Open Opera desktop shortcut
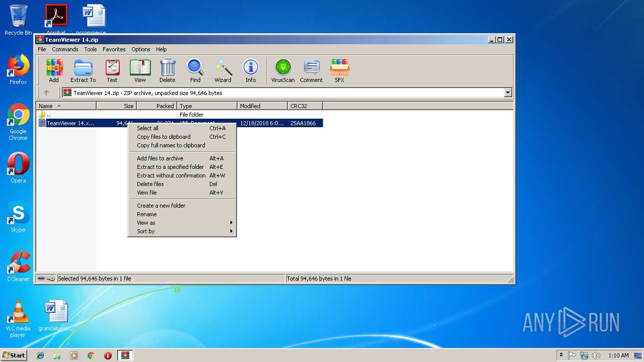The height and width of the screenshot is (362, 644). [18, 168]
